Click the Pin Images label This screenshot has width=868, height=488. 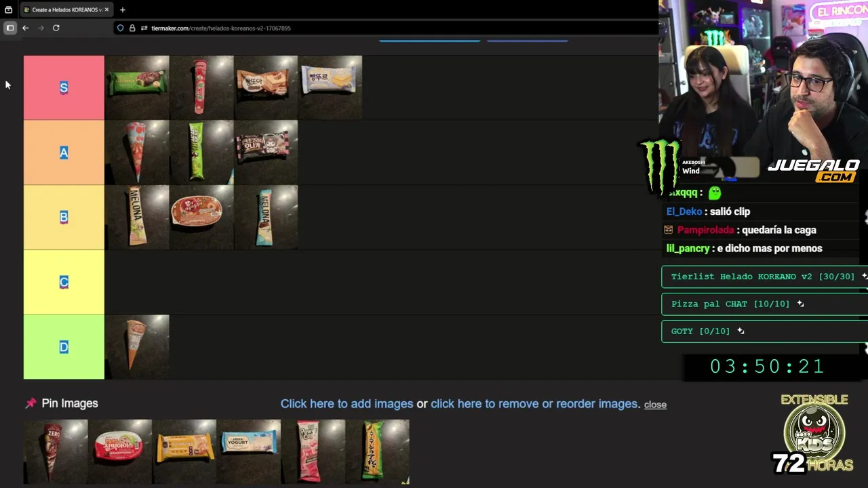[x=70, y=403]
